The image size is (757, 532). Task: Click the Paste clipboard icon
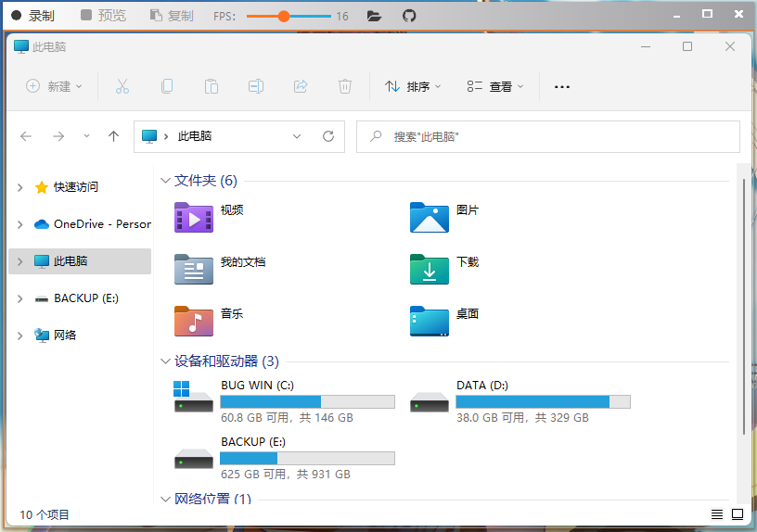pos(212,86)
